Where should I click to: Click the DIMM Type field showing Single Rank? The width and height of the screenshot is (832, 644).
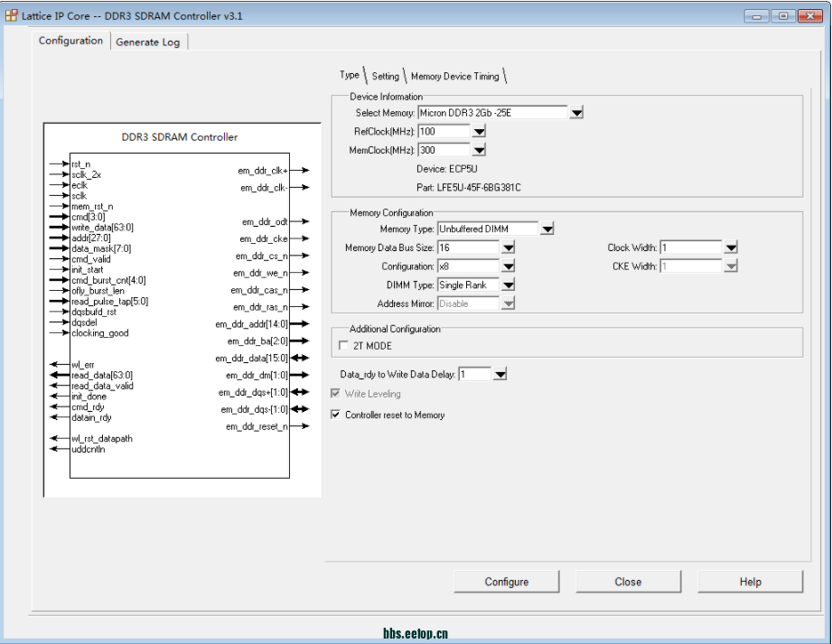point(468,285)
